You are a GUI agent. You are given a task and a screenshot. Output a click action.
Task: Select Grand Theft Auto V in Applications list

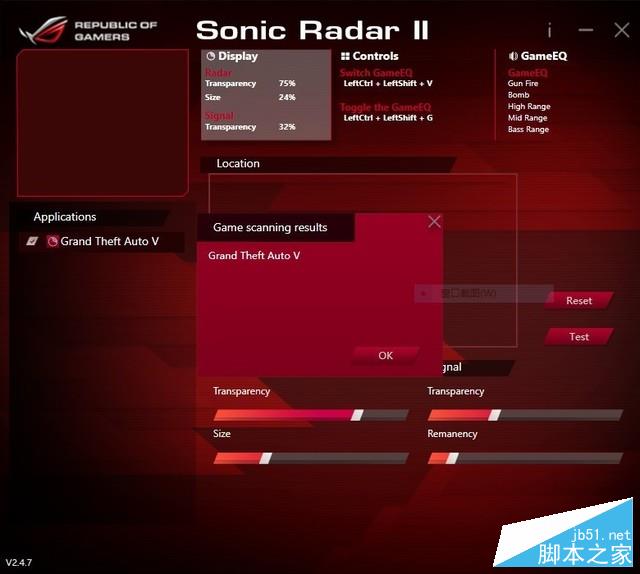click(x=101, y=242)
